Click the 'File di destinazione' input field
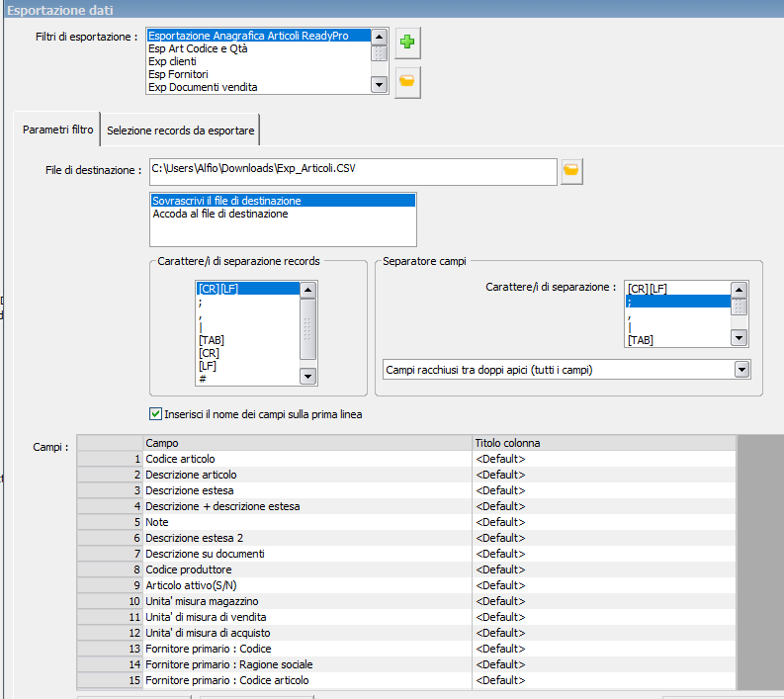Viewport: 784px width, 699px height. click(x=353, y=171)
